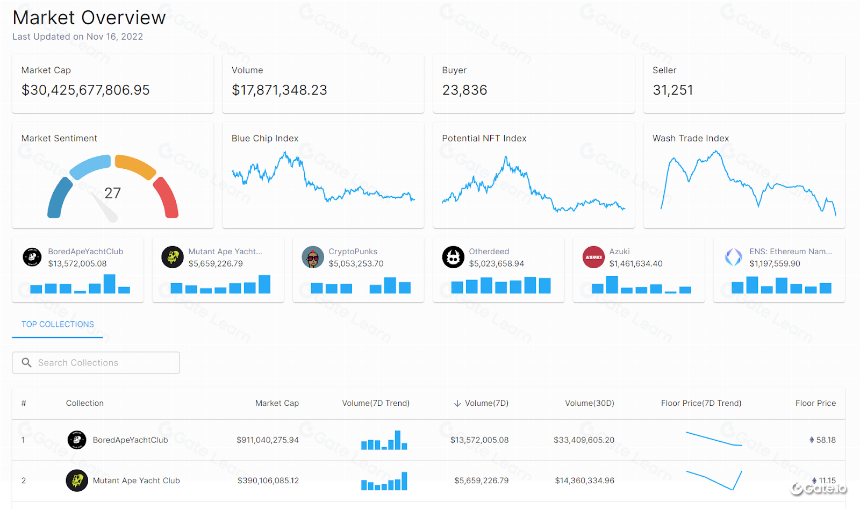The width and height of the screenshot is (860, 509).
Task: Sort table by Market Cap column header
Action: pos(277,403)
